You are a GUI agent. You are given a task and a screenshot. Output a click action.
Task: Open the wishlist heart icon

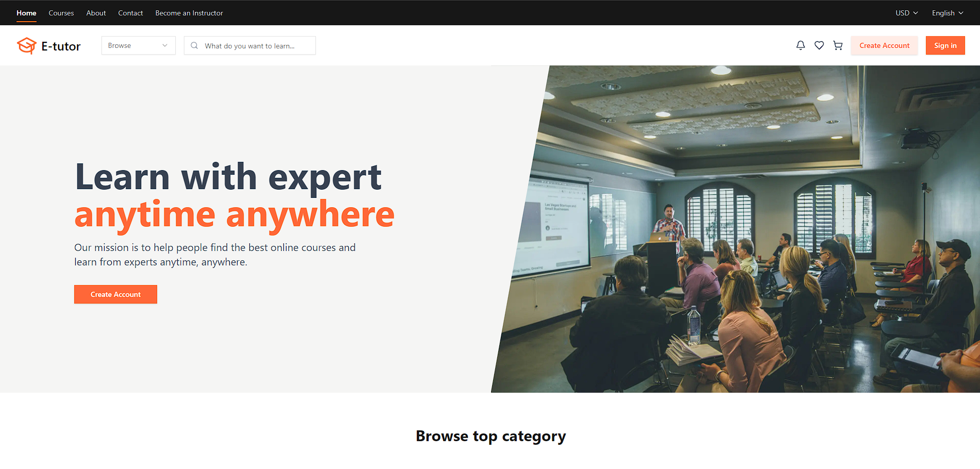[x=819, y=46]
